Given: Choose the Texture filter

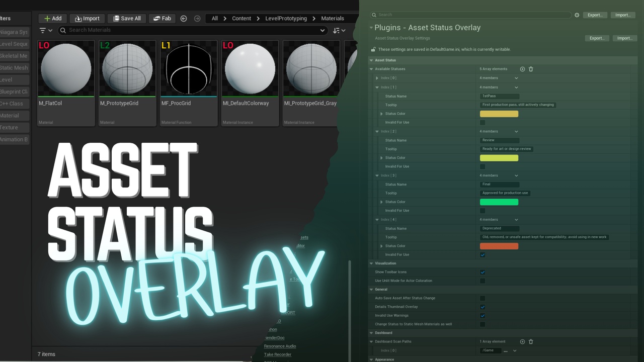Looking at the screenshot, I should [14, 128].
